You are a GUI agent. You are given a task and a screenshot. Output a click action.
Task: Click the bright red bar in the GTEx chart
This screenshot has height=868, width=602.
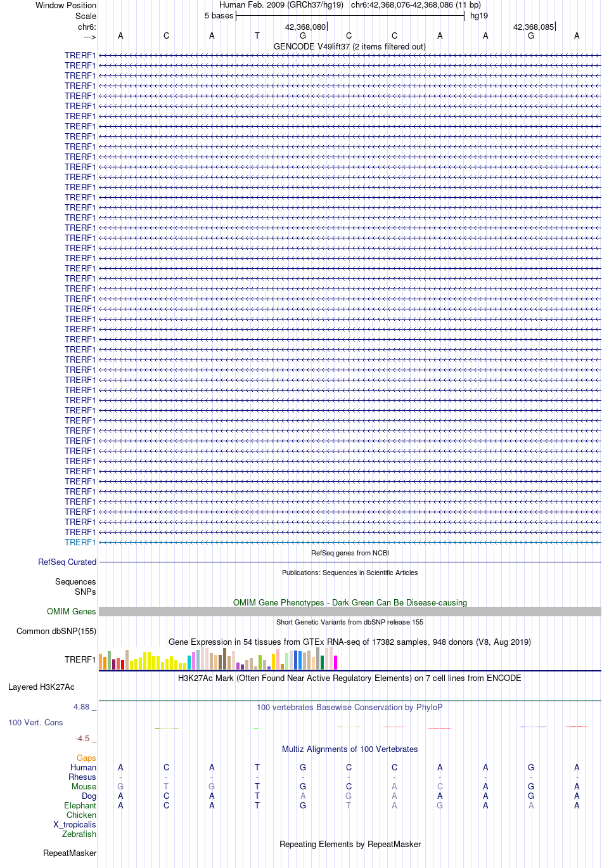(123, 664)
